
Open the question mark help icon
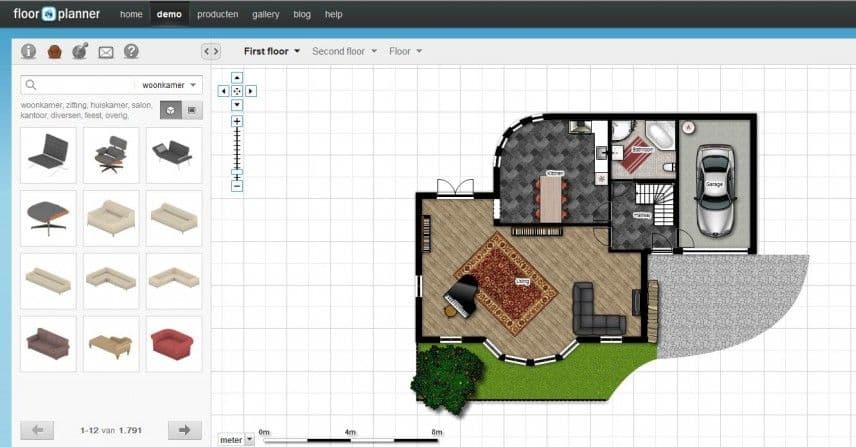point(131,51)
